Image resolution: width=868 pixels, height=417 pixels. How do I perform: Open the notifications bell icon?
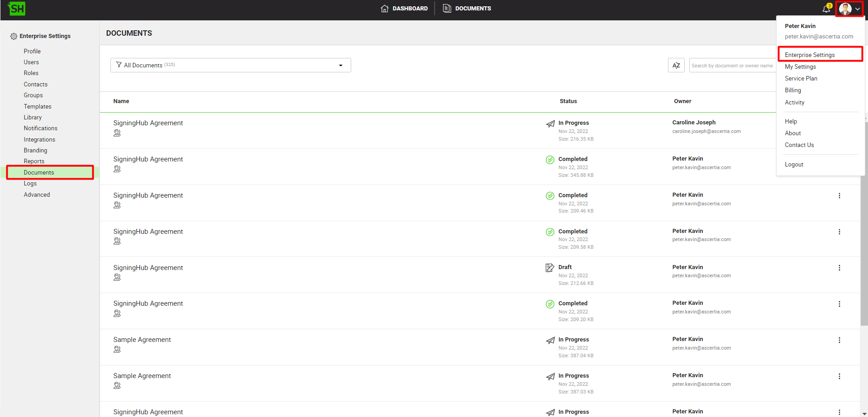[x=826, y=9]
